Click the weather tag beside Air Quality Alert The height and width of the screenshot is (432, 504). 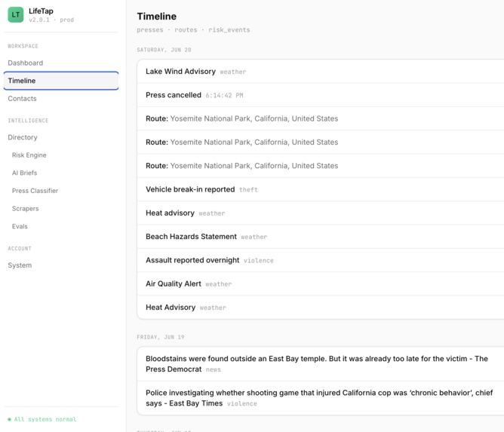(219, 284)
